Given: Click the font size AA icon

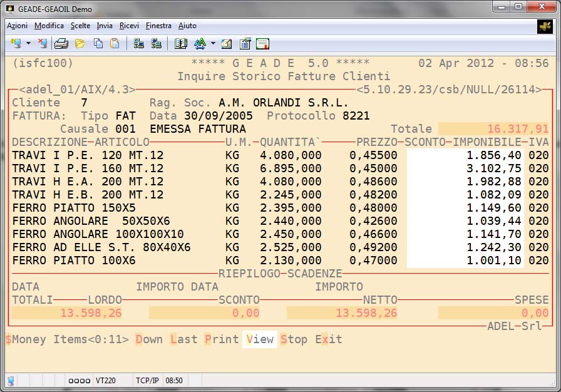Looking at the screenshot, I should point(200,44).
